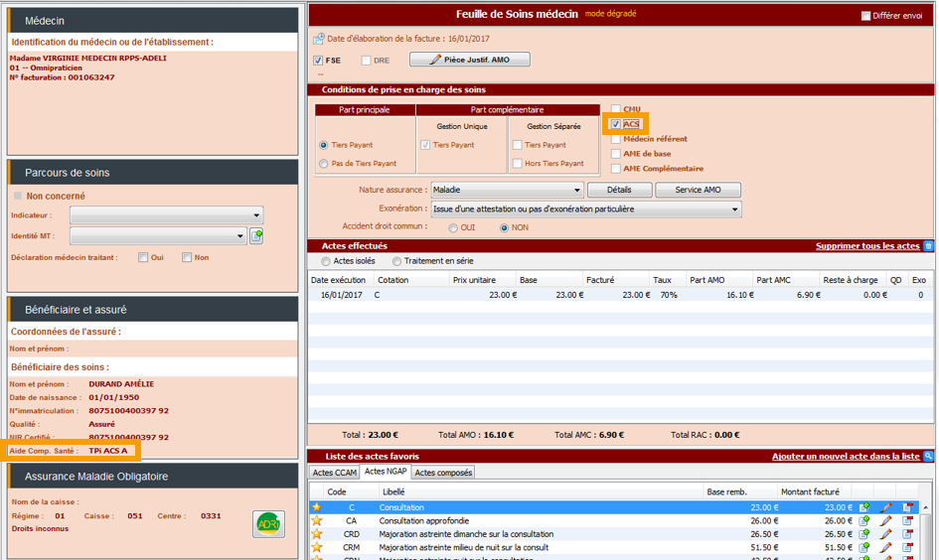Viewport: 939px width, 560px height.
Task: Open the Nature assurance dropdown
Action: point(577,190)
